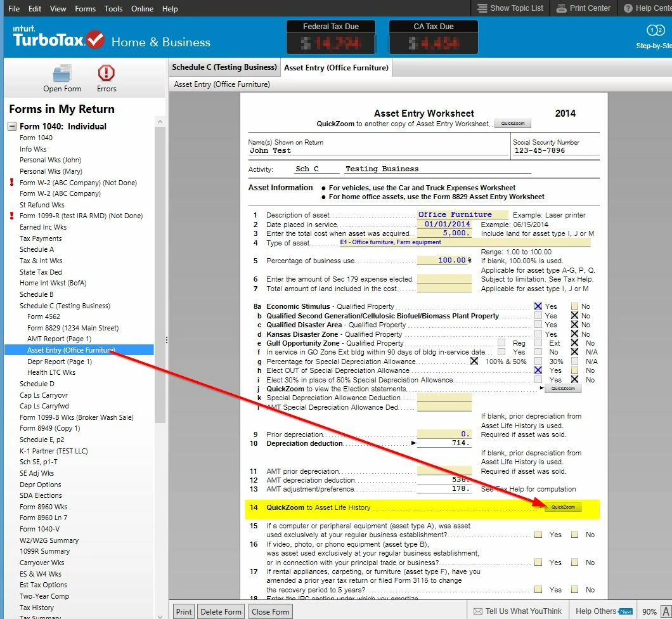672x619 pixels.
Task: Click the Sec 179 expense elected field
Action: tap(444, 279)
